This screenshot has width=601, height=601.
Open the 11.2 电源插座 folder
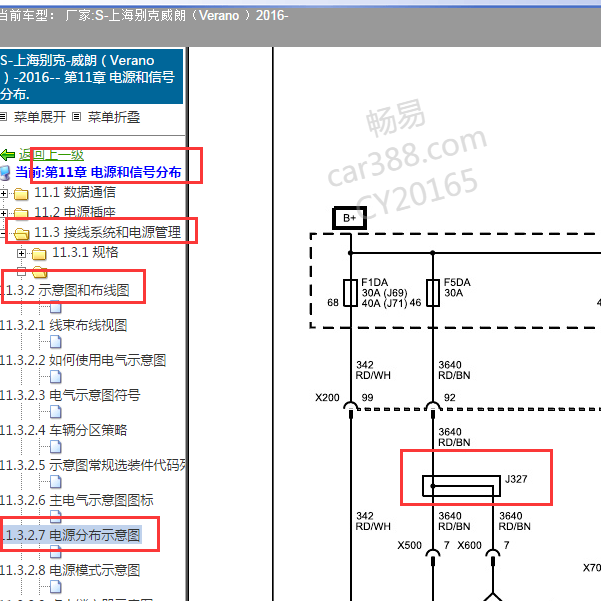tap(75, 212)
